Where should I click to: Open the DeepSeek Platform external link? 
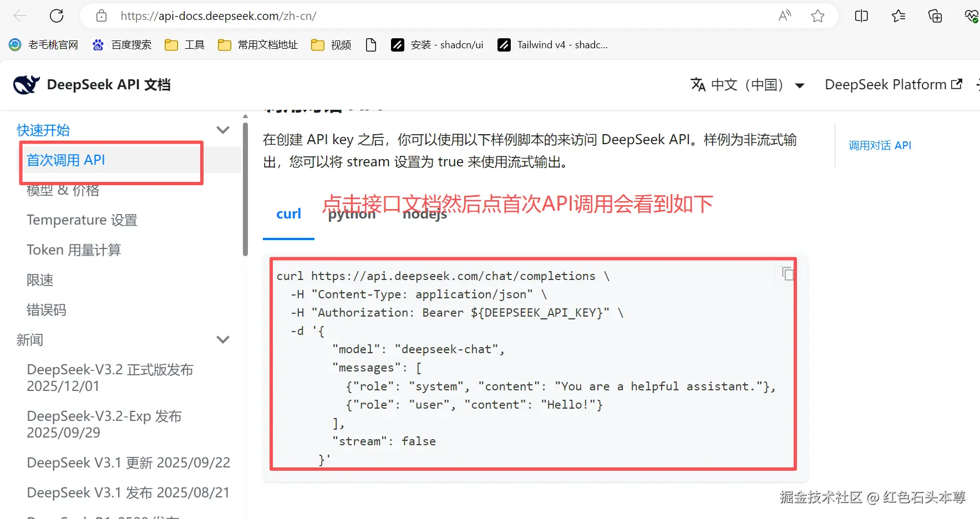point(893,85)
